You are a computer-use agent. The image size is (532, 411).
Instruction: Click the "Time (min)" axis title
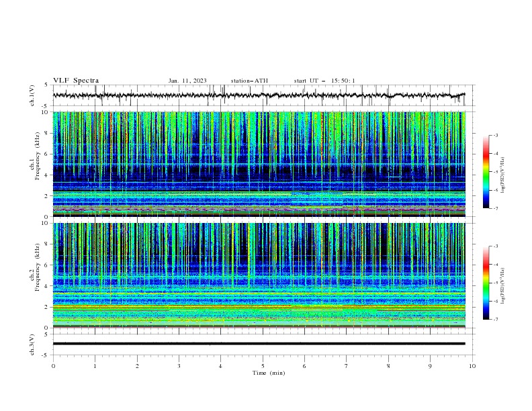[269, 373]
